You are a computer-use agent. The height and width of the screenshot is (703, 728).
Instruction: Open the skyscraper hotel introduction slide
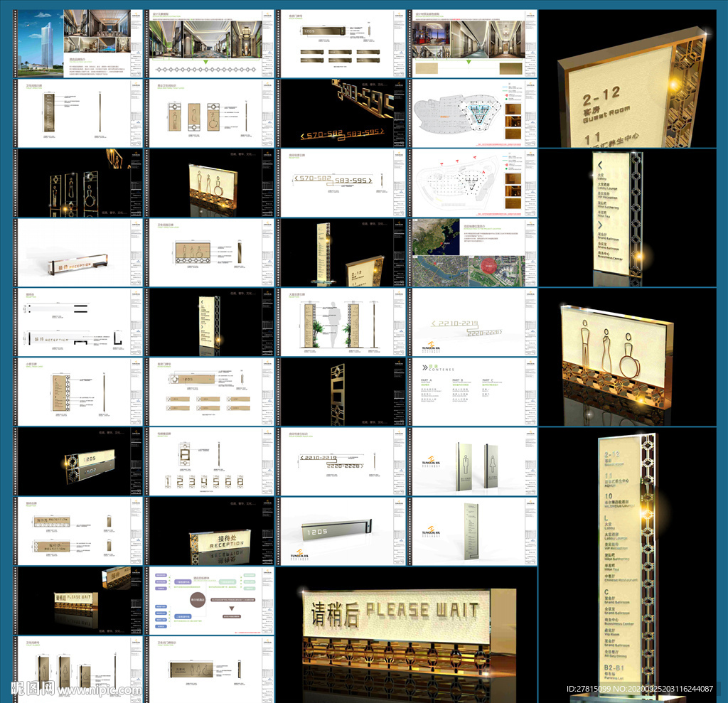point(78,43)
